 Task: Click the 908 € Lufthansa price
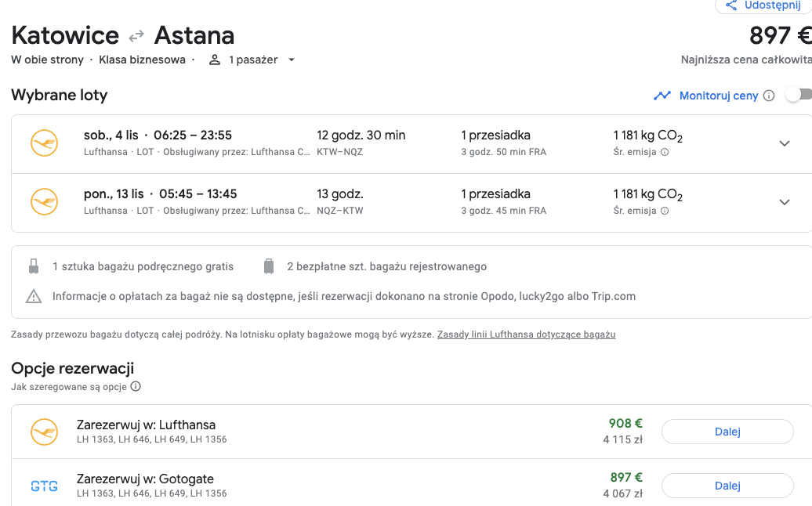(625, 423)
